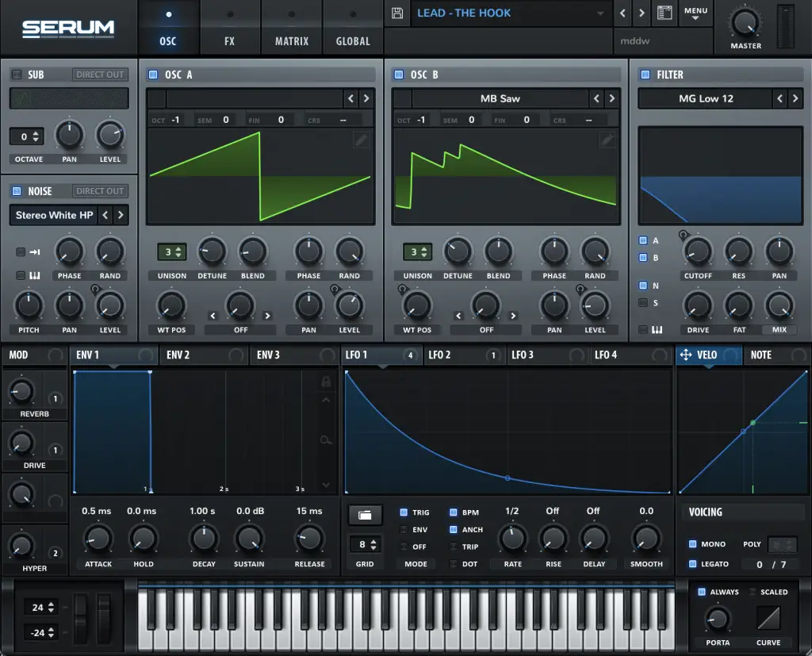Image resolution: width=812 pixels, height=656 pixels.
Task: Select the LFO 2 tab
Action: coord(464,355)
